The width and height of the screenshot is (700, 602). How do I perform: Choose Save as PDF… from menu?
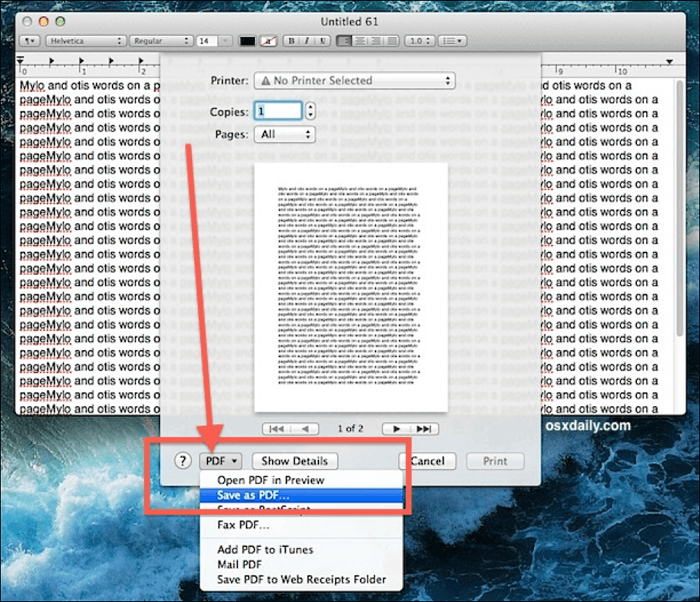pyautogui.click(x=251, y=496)
